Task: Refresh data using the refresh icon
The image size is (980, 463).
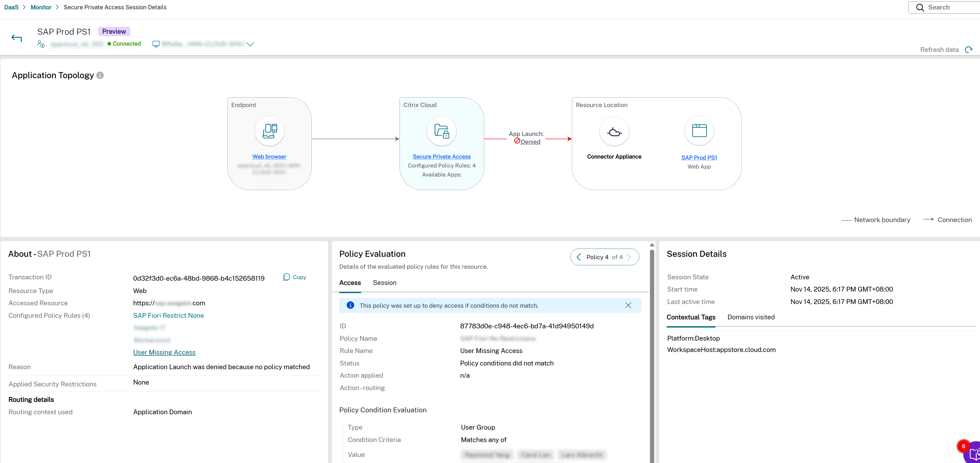Action: (969, 49)
